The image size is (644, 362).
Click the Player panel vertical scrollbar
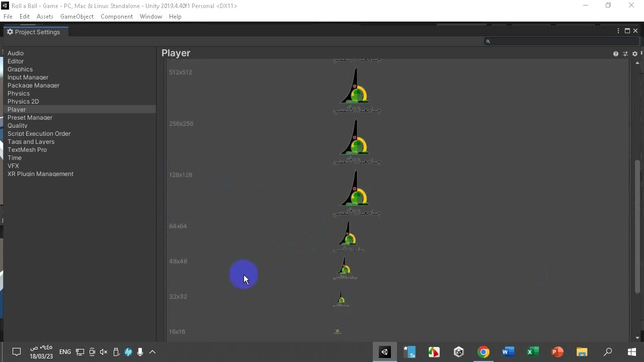[x=638, y=226]
